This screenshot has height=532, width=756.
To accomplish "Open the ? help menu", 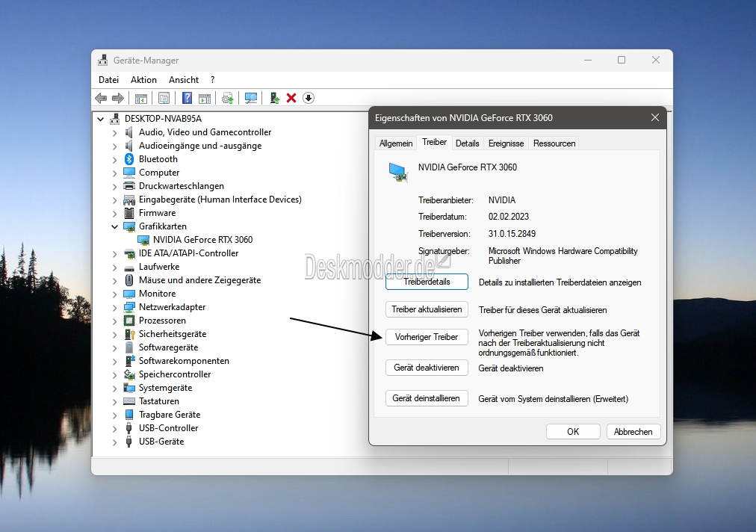I will [x=213, y=80].
